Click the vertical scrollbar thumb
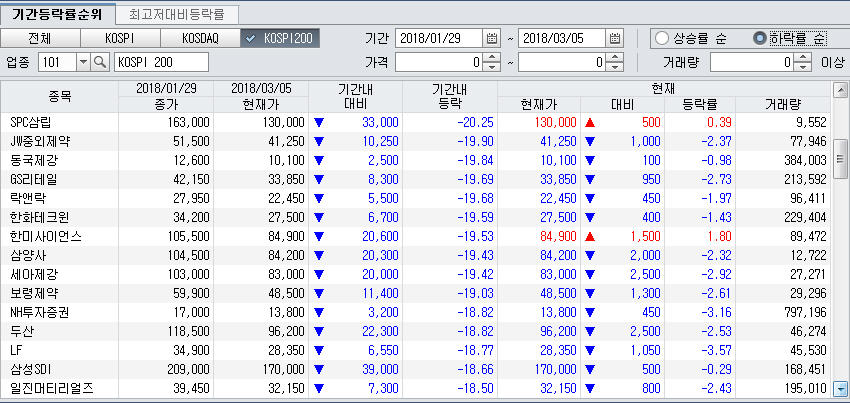Image resolution: width=850 pixels, height=403 pixels. pyautogui.click(x=841, y=158)
